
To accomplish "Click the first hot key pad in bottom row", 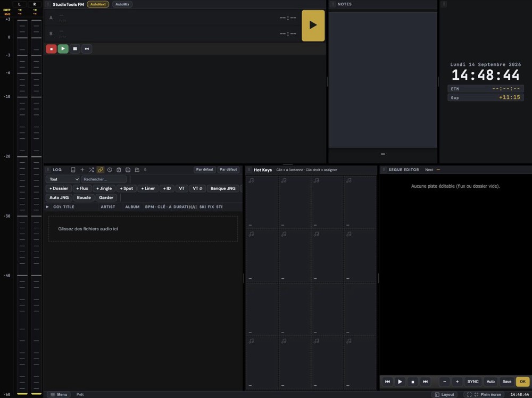I will pyautogui.click(x=262, y=363).
